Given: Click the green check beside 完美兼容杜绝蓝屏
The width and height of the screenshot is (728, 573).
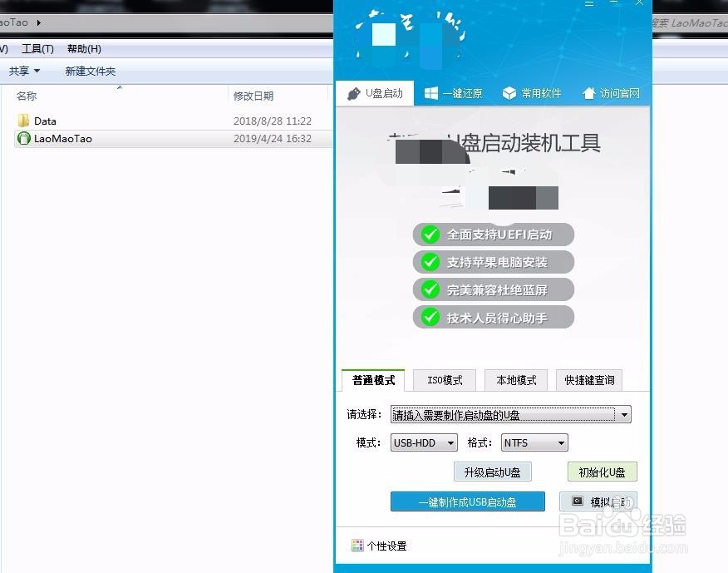Looking at the screenshot, I should (x=430, y=289).
